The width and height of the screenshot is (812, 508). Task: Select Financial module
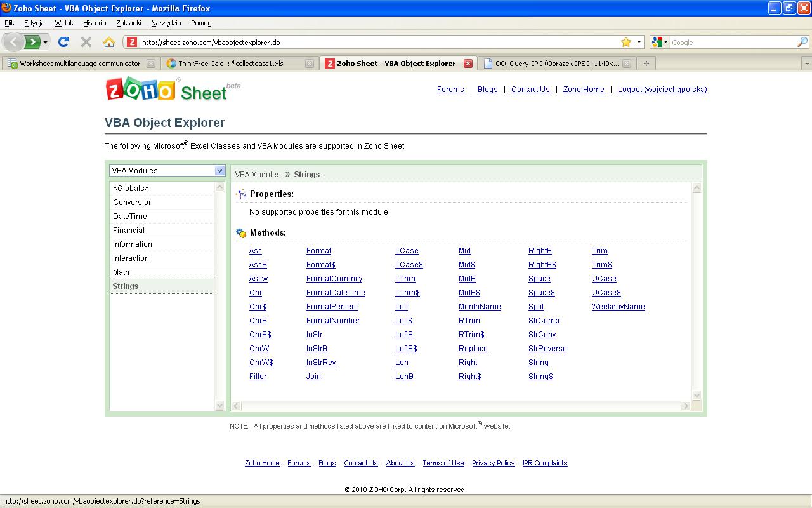pos(162,231)
